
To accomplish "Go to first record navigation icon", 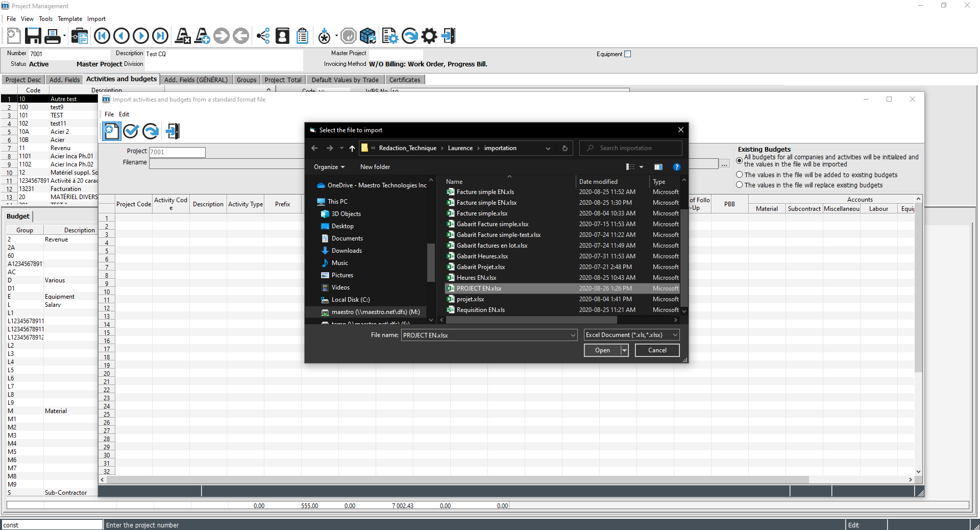I will 102,36.
